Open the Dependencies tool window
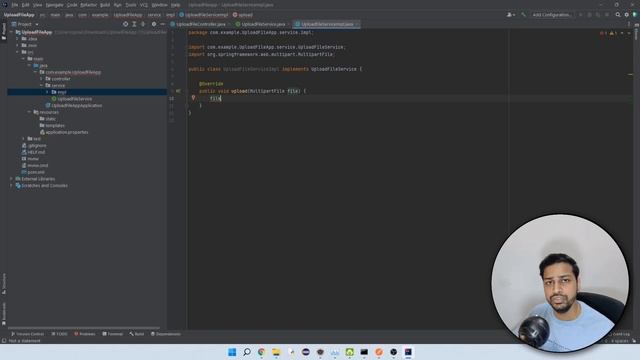 pyautogui.click(x=166, y=334)
